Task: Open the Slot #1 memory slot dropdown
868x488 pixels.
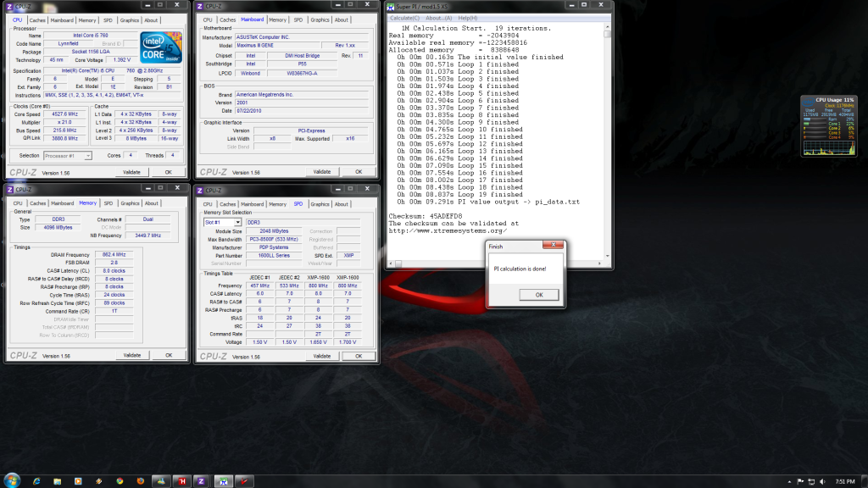Action: point(222,221)
